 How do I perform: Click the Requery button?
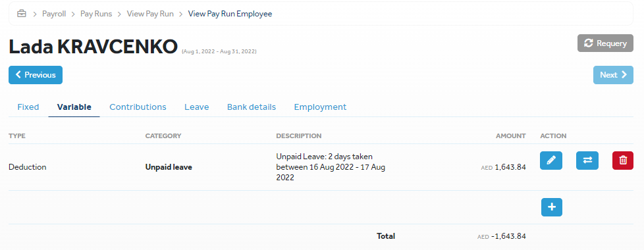[605, 43]
